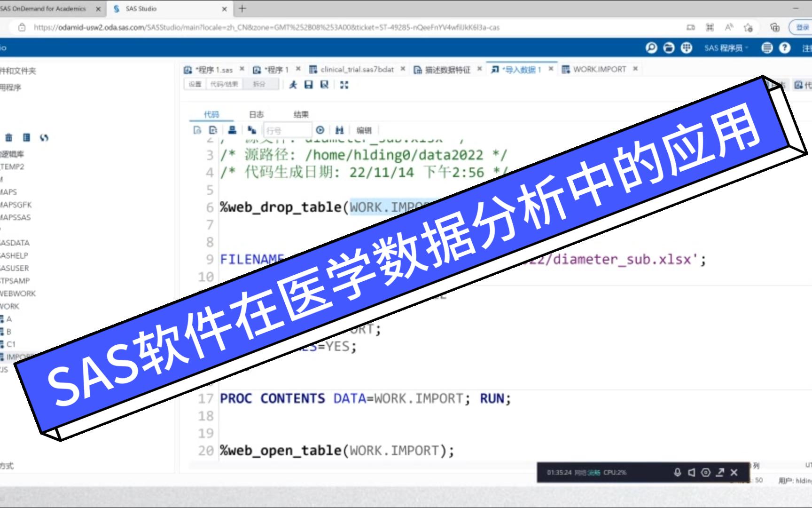Click the first document icon in the code toolbar
Viewport: 812px width, 508px height.
tap(197, 130)
